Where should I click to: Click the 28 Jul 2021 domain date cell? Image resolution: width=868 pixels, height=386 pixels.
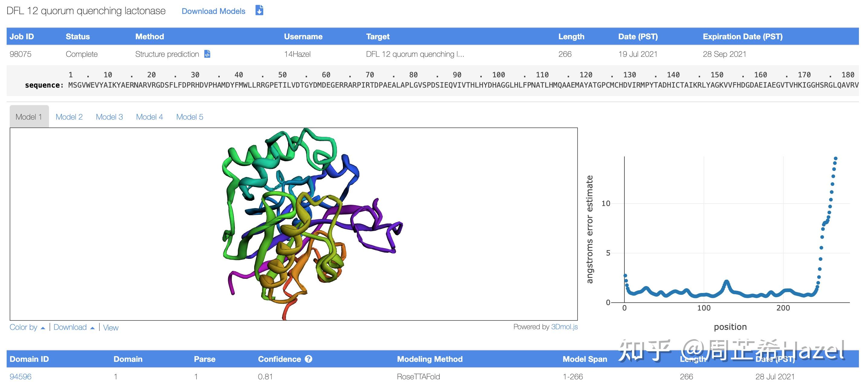pyautogui.click(x=775, y=377)
